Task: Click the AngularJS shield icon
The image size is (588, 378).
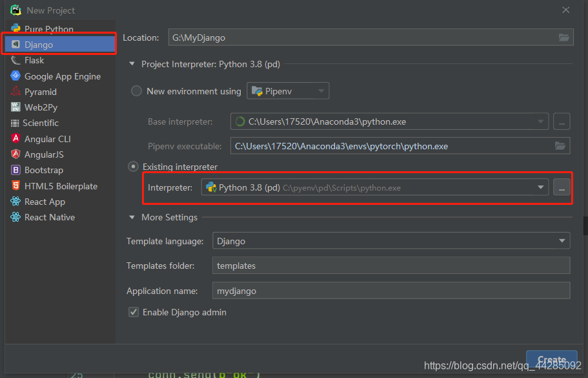Action: point(15,154)
